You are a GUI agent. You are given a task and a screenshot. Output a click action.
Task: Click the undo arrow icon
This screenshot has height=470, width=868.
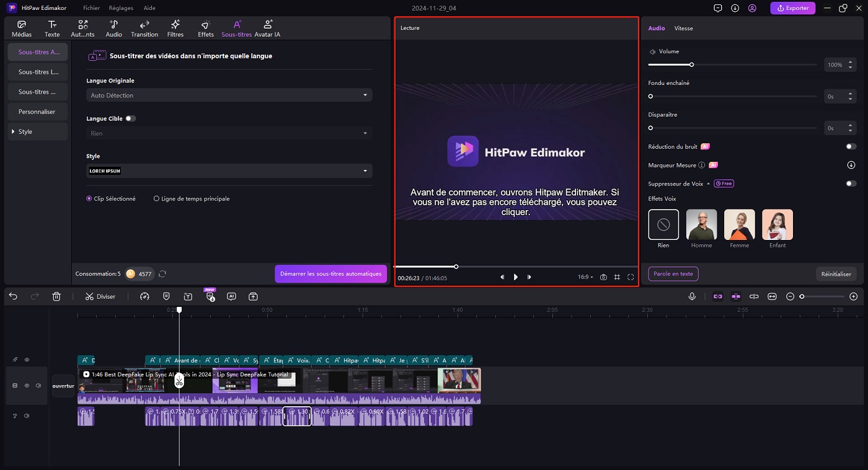click(x=13, y=296)
